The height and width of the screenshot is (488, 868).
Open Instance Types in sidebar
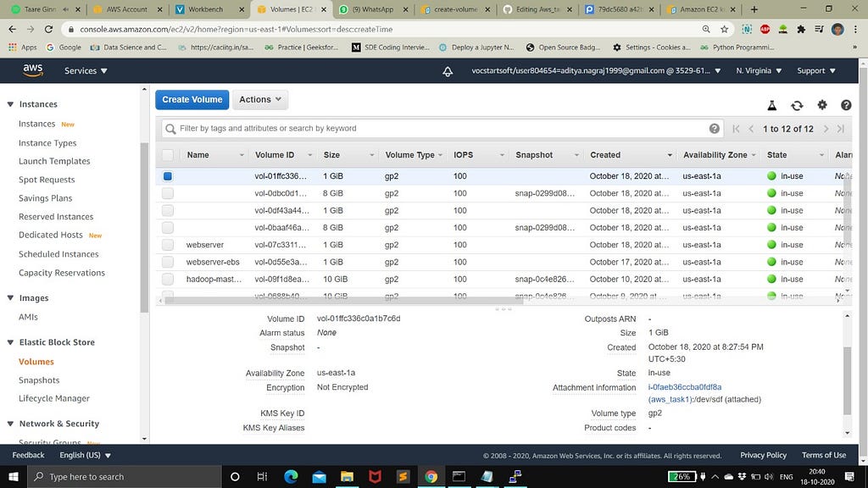[47, 142]
